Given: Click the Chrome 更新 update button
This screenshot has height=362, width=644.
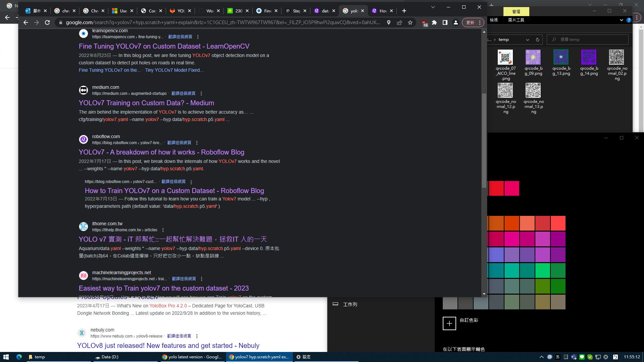Looking at the screenshot, I should pyautogui.click(x=473, y=22).
